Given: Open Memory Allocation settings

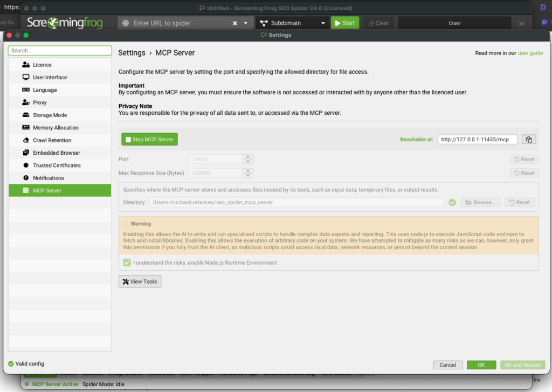Looking at the screenshot, I should (x=60, y=127).
